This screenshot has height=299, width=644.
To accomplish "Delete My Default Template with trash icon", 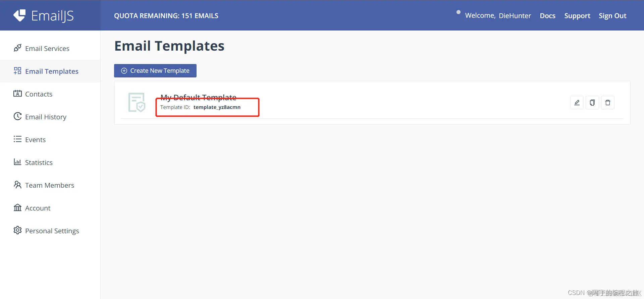I will [608, 103].
